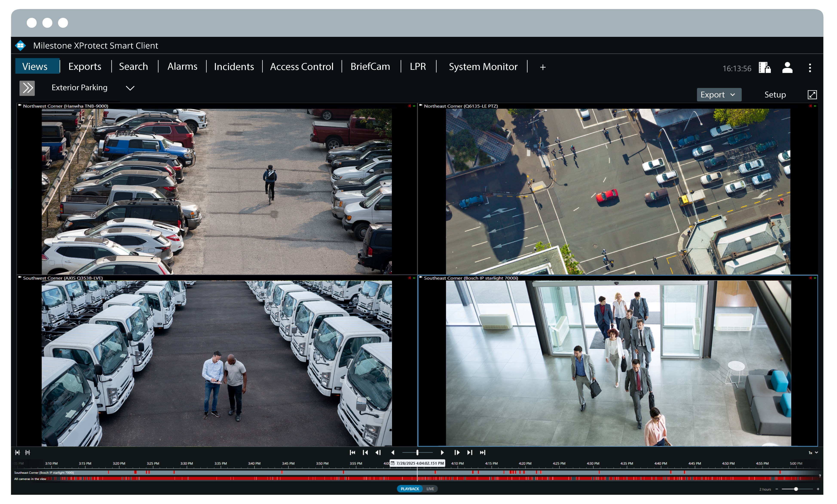Open the Exports tab
The height and width of the screenshot is (504, 837).
(85, 67)
